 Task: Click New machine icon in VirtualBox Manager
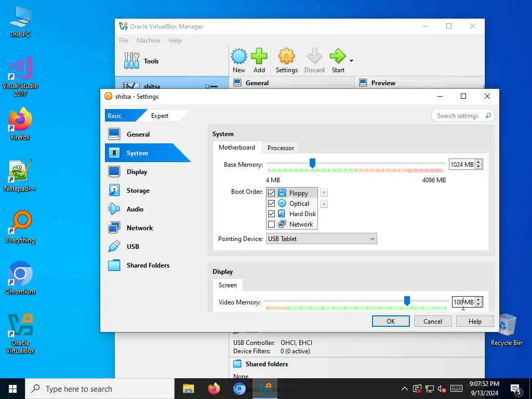click(x=239, y=60)
